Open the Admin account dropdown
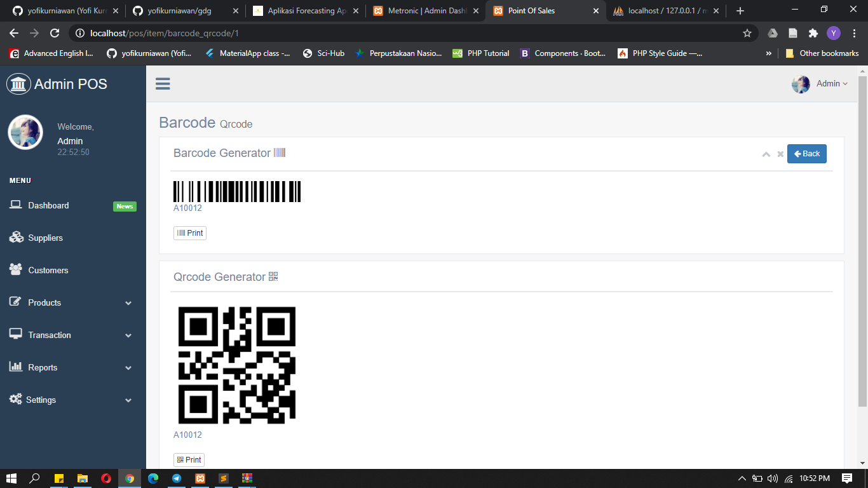 pyautogui.click(x=829, y=83)
